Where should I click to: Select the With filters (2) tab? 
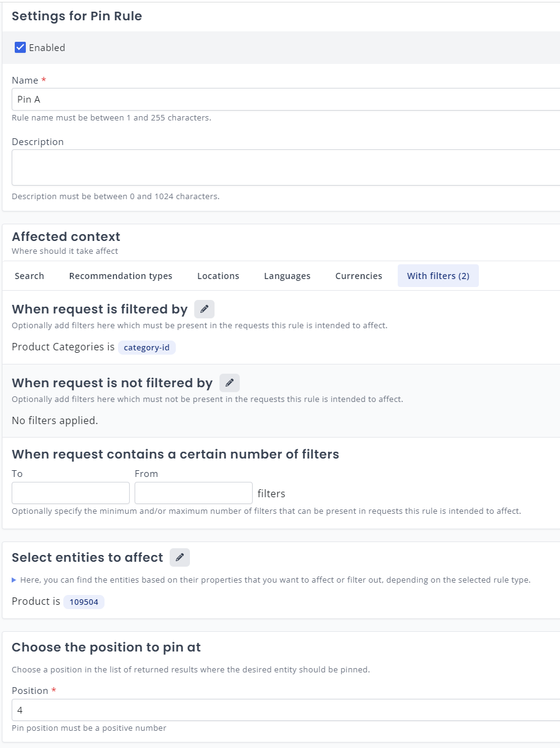click(x=438, y=276)
